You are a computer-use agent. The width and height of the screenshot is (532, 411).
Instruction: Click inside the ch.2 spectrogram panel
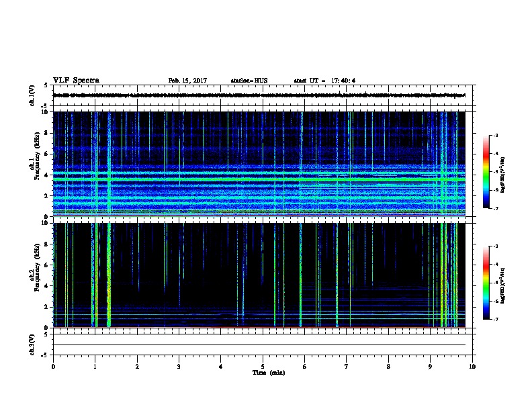(x=259, y=275)
